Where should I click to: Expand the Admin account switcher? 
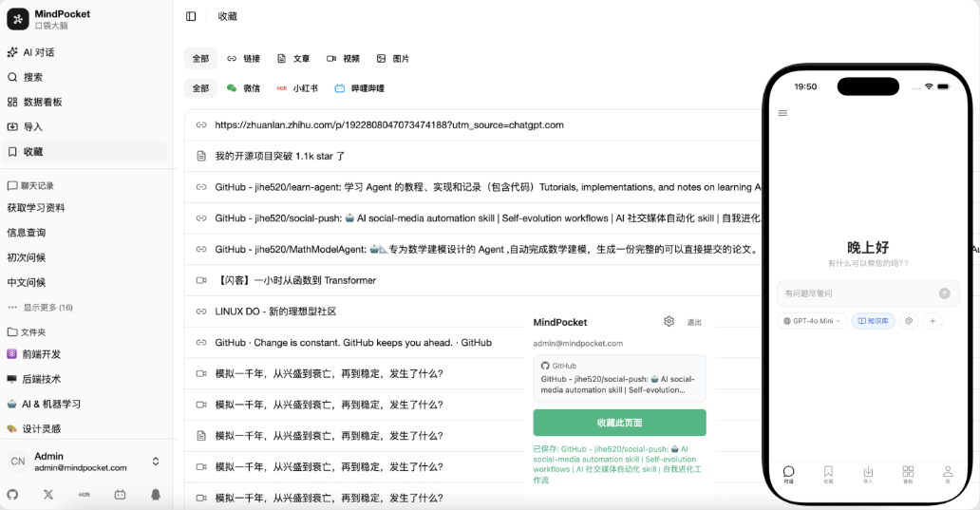pyautogui.click(x=156, y=462)
